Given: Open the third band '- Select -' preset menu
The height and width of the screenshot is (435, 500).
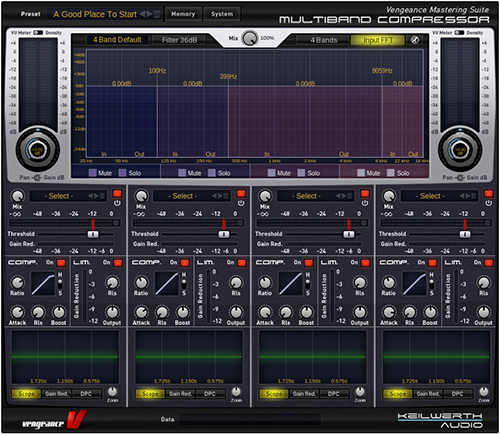Looking at the screenshot, I should [x=307, y=196].
